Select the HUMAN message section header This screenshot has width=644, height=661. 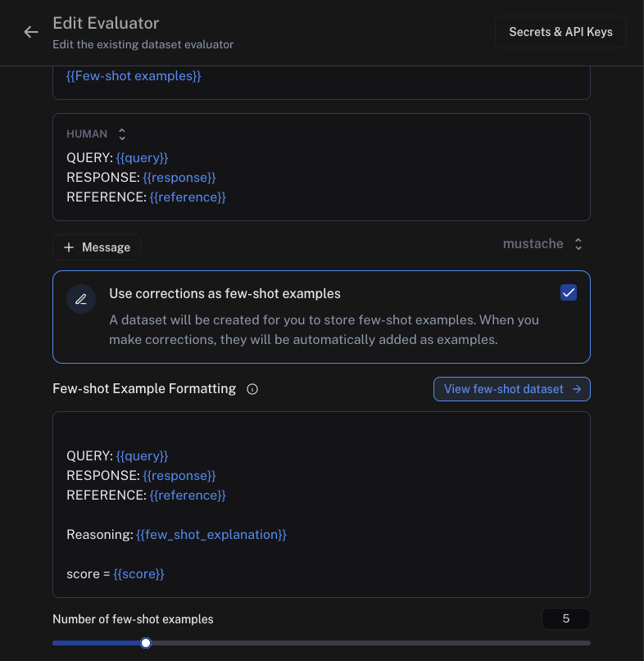tap(85, 134)
